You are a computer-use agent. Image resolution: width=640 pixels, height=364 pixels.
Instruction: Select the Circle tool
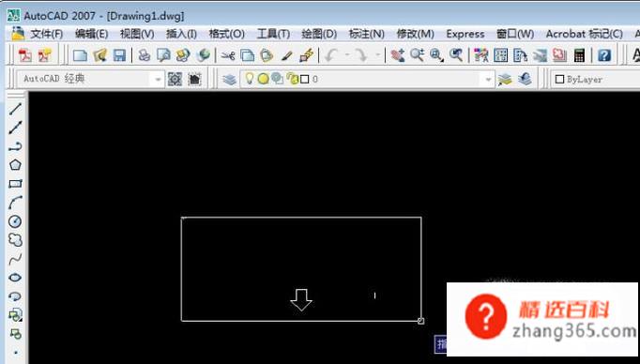[x=15, y=221]
